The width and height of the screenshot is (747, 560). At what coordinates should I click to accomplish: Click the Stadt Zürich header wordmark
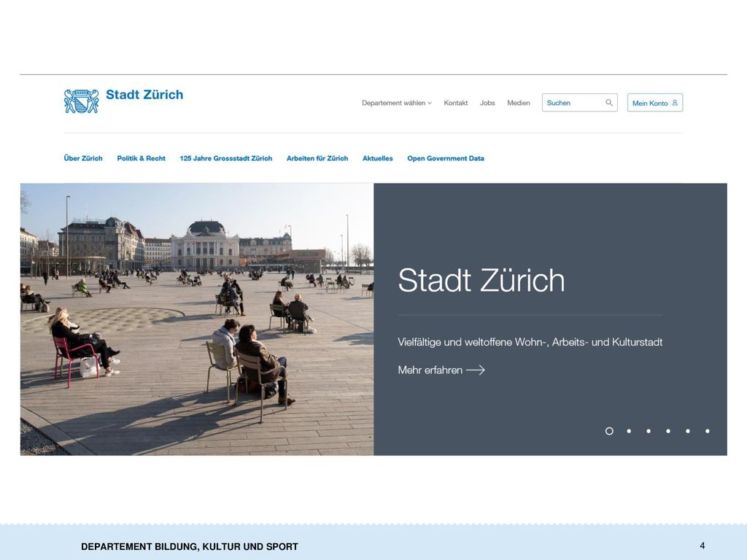pyautogui.click(x=144, y=95)
